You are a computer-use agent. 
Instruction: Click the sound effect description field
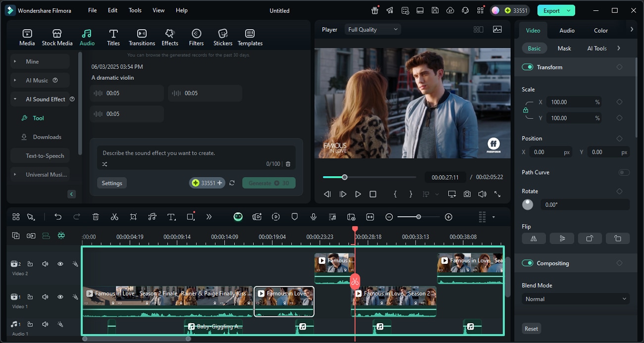[196, 153]
